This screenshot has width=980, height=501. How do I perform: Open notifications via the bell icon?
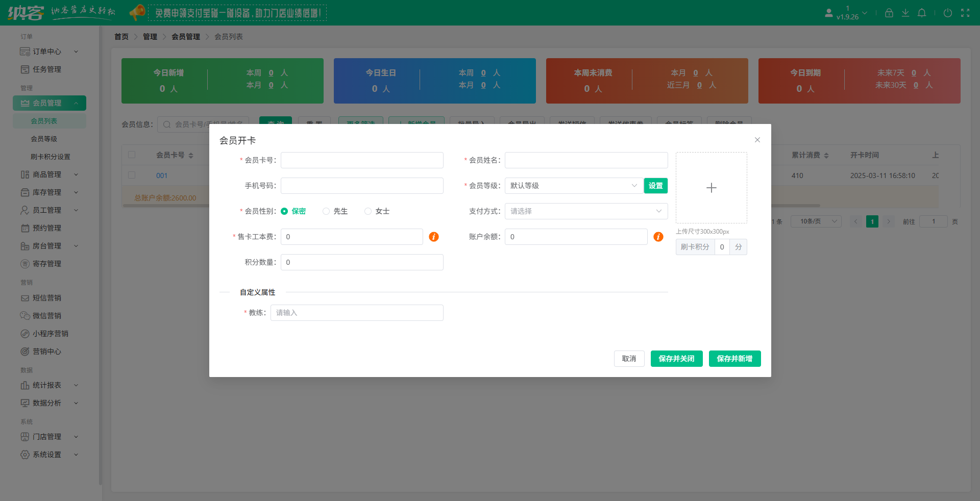[922, 13]
